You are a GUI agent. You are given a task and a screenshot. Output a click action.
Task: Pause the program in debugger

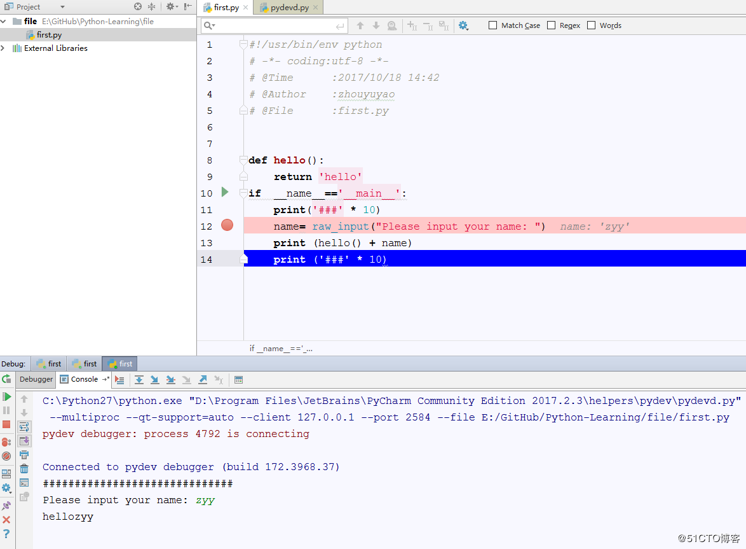coord(7,410)
